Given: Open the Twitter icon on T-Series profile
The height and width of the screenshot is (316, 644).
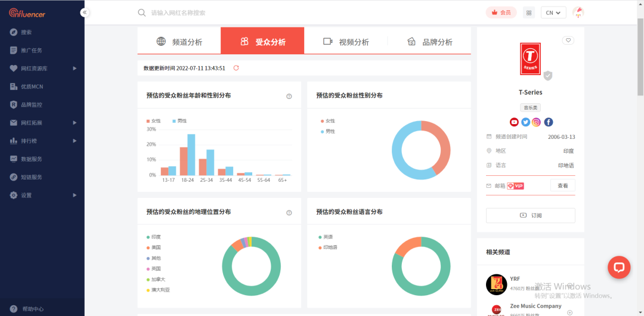Looking at the screenshot, I should click(x=526, y=122).
